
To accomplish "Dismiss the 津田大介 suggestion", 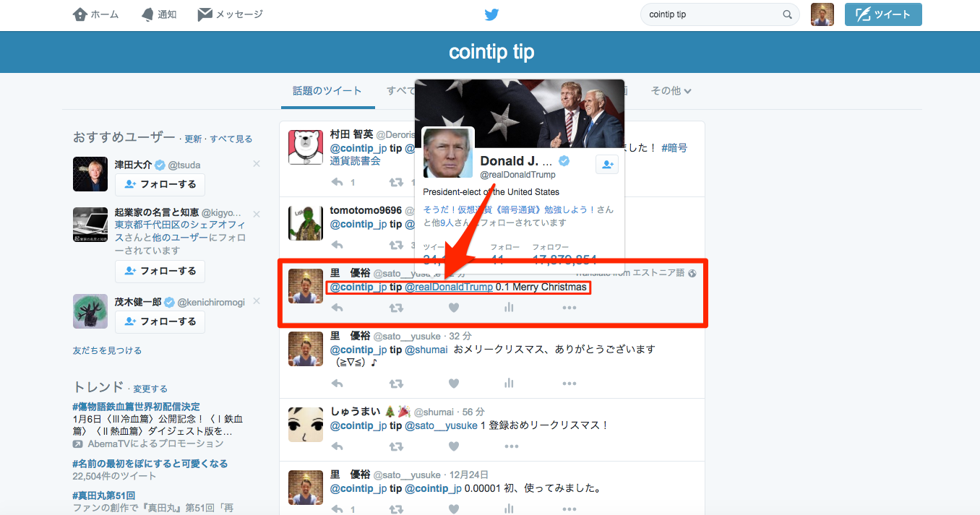I will click(257, 164).
